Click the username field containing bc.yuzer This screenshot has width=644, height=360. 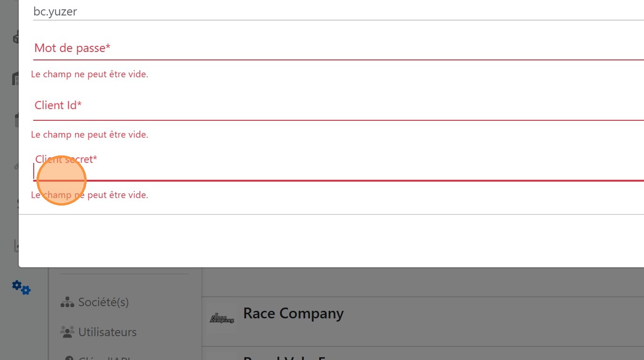tap(328, 12)
